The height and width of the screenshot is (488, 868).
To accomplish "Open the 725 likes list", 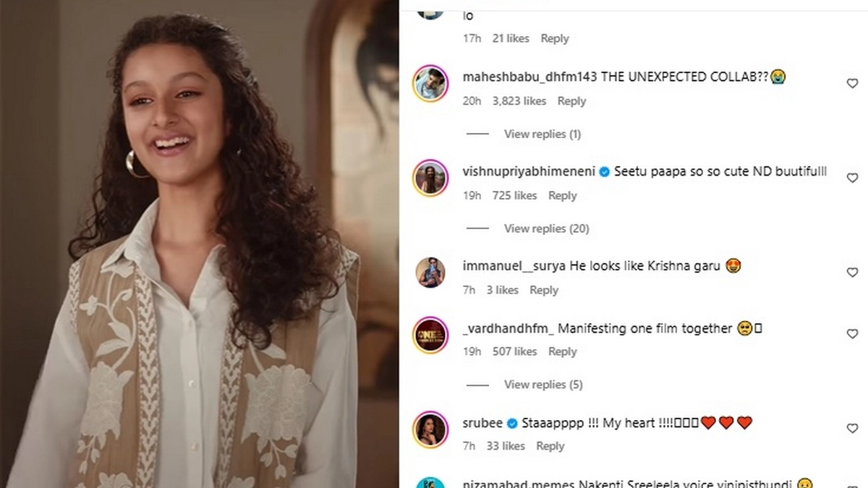I will coord(514,195).
